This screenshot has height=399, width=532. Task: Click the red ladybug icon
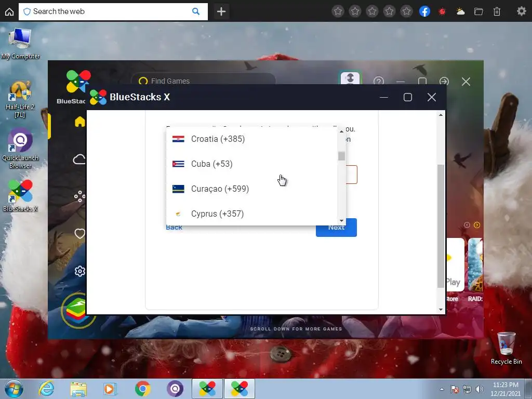point(442,11)
